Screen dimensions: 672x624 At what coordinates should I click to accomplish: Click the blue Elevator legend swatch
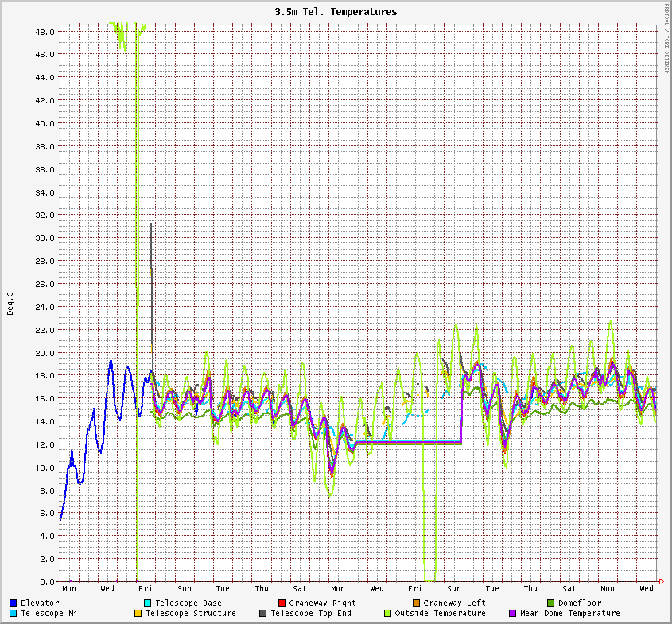coord(14,603)
